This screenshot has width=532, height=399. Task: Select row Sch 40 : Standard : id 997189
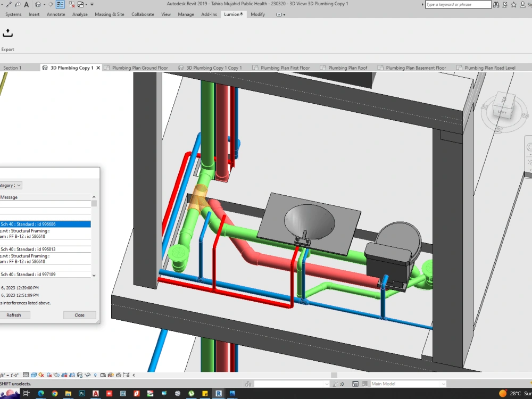[x=45, y=274]
